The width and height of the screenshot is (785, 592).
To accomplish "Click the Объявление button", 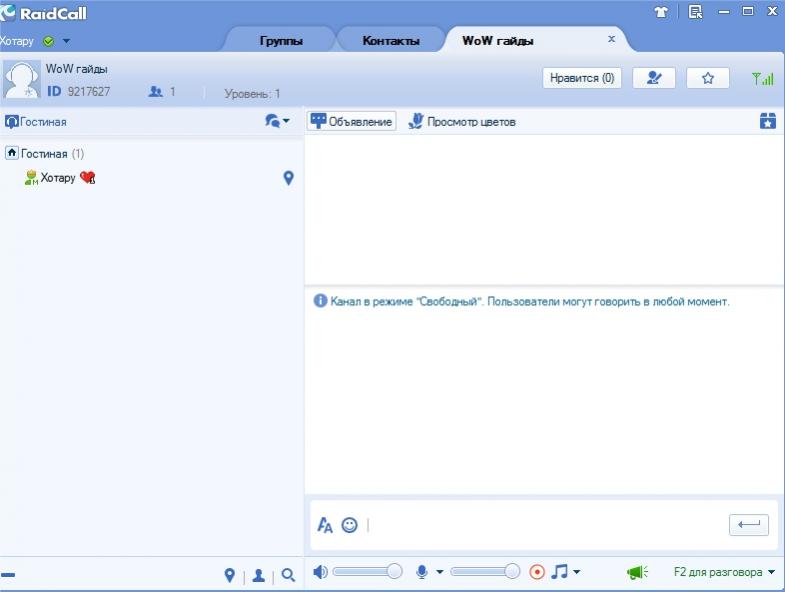I will coord(352,121).
